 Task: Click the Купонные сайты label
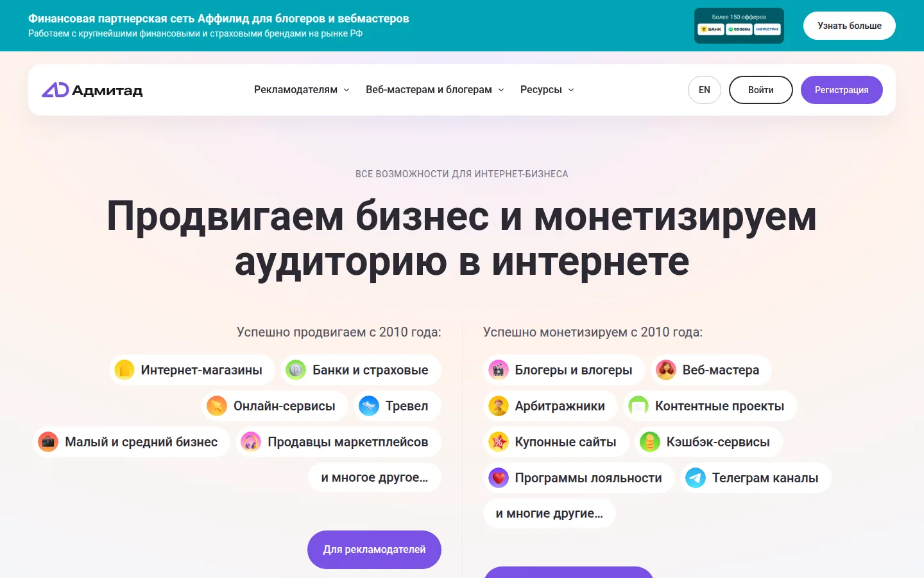click(x=565, y=442)
